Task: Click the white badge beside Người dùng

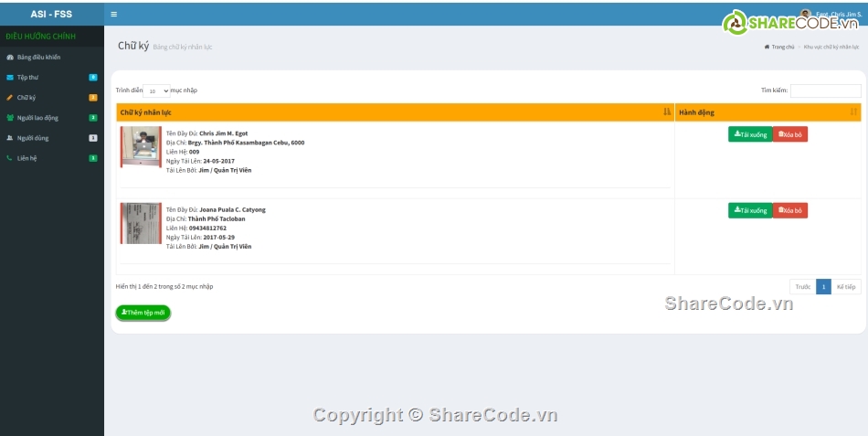Action: 93,138
